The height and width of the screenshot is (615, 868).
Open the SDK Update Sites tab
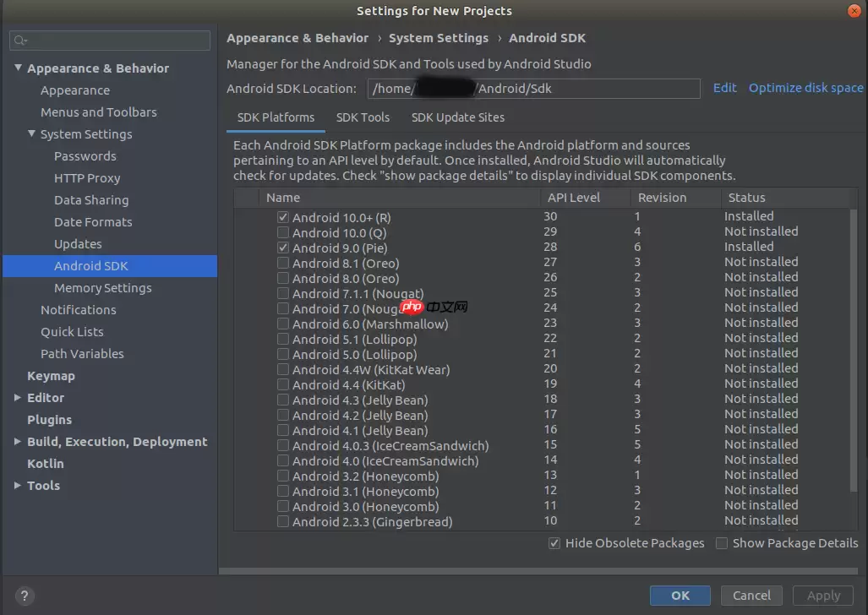(457, 117)
